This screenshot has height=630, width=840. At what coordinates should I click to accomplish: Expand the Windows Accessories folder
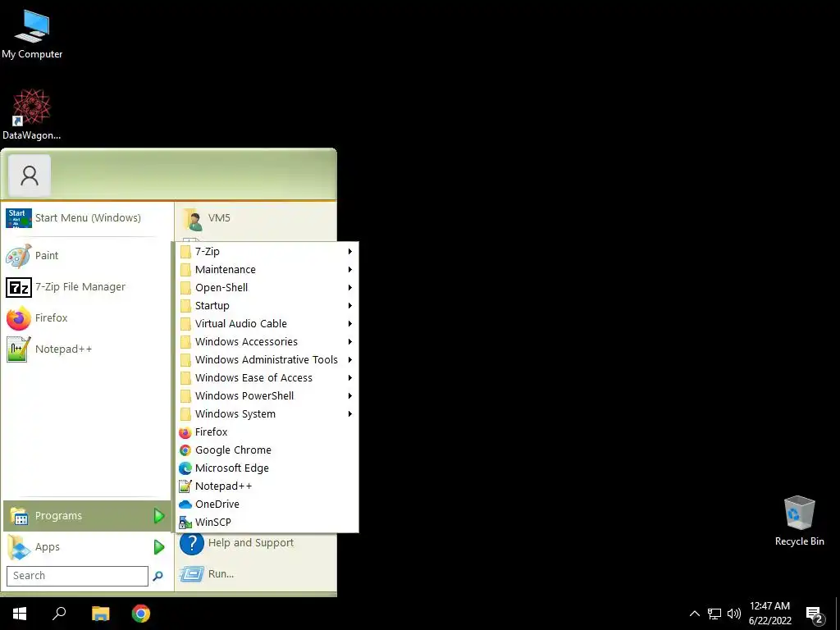click(x=267, y=342)
